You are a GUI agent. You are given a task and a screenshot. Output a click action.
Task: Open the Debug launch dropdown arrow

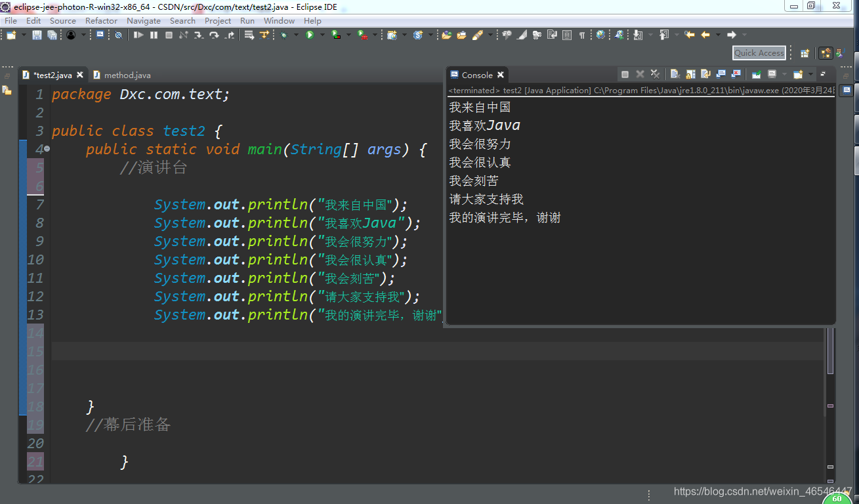295,35
